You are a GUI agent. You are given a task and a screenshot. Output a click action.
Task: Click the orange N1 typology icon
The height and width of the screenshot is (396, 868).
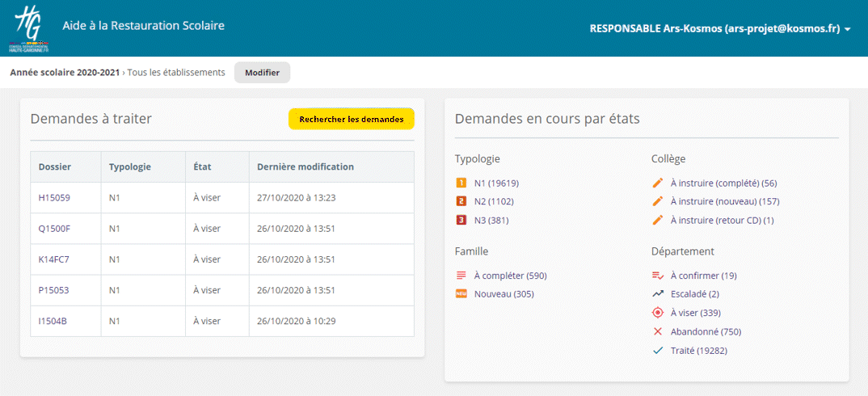(461, 183)
